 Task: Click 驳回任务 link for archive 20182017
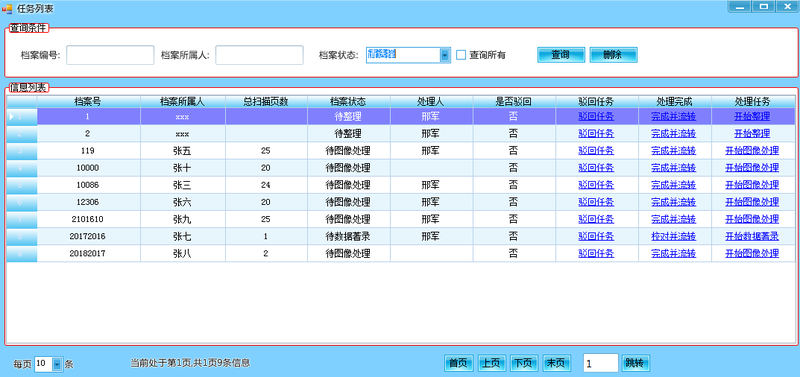click(596, 253)
